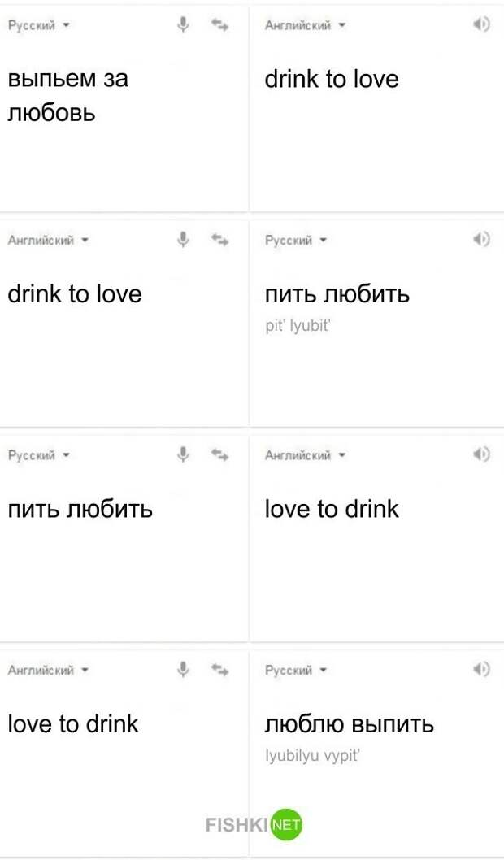The height and width of the screenshot is (860, 504).
Task: Click microphone in bottom panel row
Action: pos(184,670)
